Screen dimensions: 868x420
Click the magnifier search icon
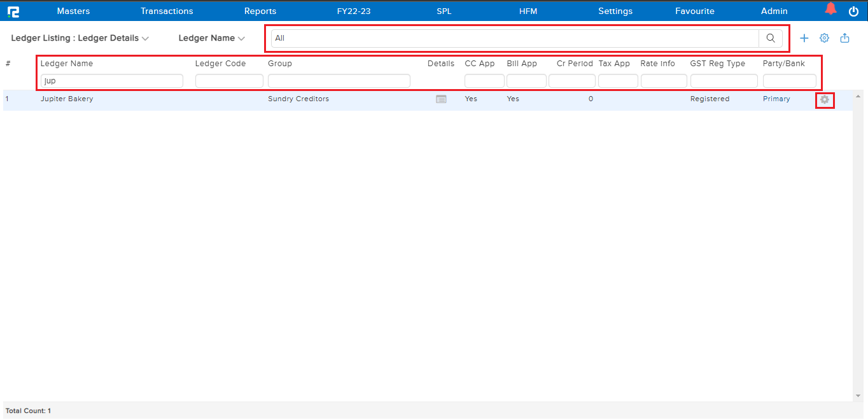point(771,38)
